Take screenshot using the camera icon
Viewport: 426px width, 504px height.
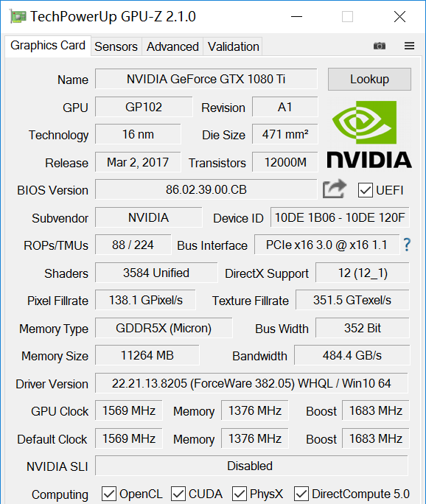(380, 46)
